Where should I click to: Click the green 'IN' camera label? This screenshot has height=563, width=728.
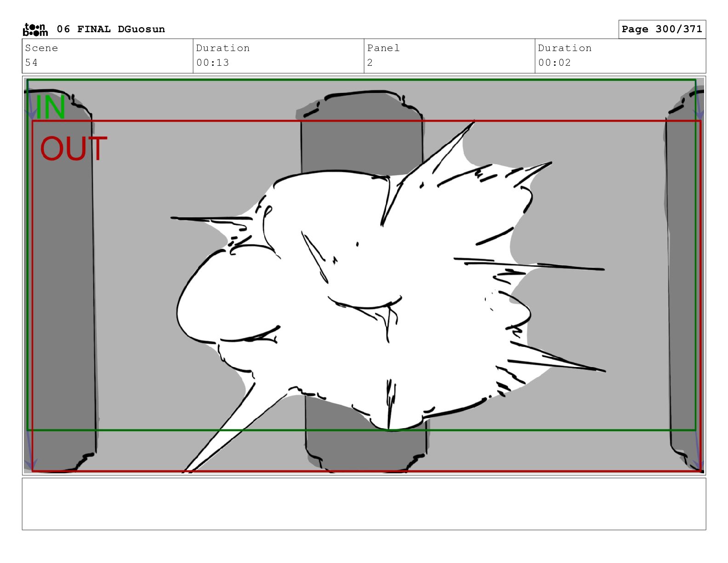50,107
